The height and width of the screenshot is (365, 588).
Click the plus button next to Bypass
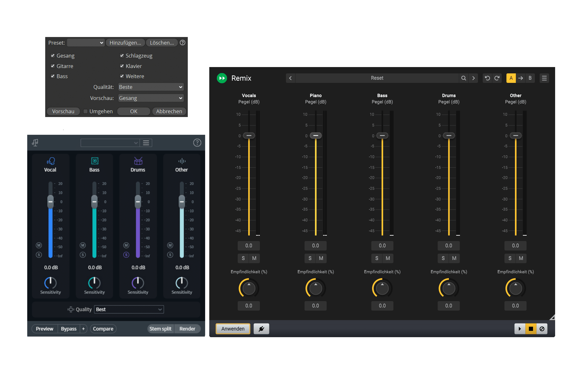(83, 329)
